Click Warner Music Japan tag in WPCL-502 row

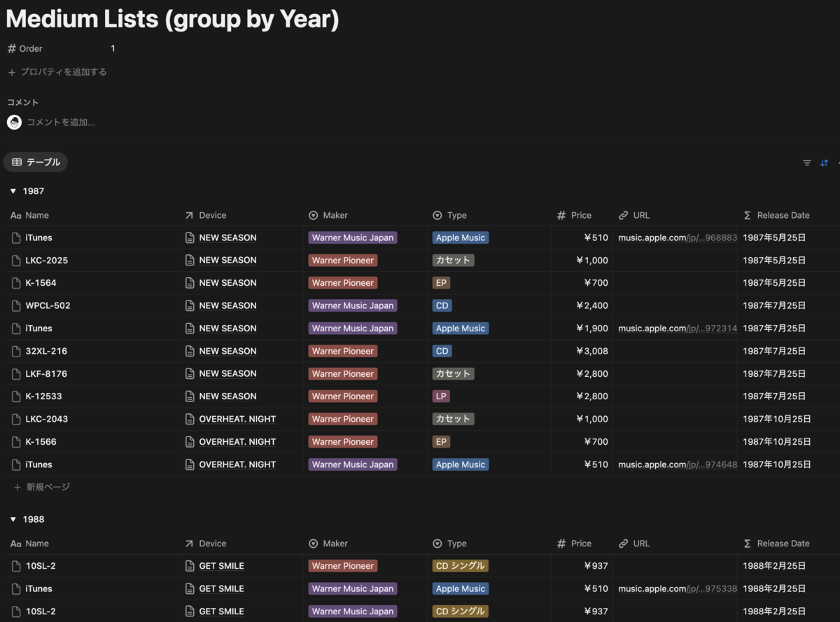pyautogui.click(x=353, y=305)
